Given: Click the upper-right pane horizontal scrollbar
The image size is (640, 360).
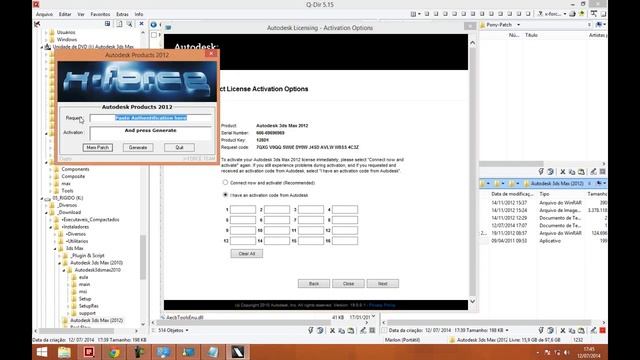Looking at the screenshot, I should tap(511, 164).
